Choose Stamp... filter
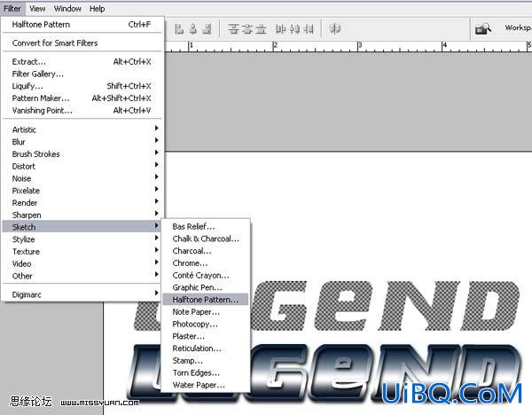The width and height of the screenshot is (532, 415). (x=206, y=361)
